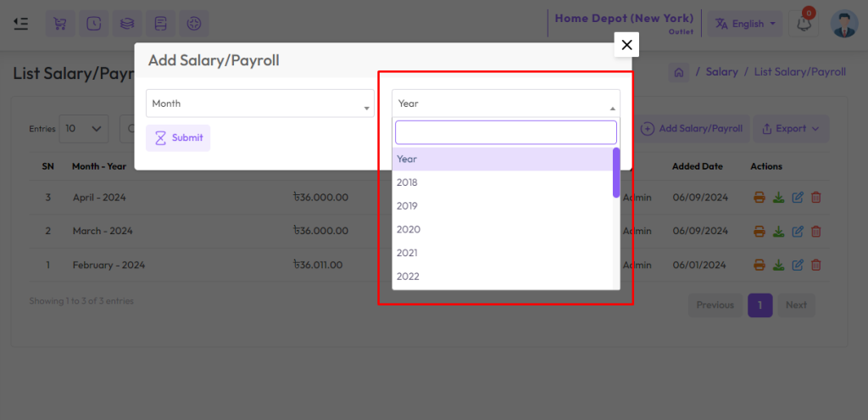The width and height of the screenshot is (868, 420).
Task: Choose 2020 from year list
Action: 503,229
